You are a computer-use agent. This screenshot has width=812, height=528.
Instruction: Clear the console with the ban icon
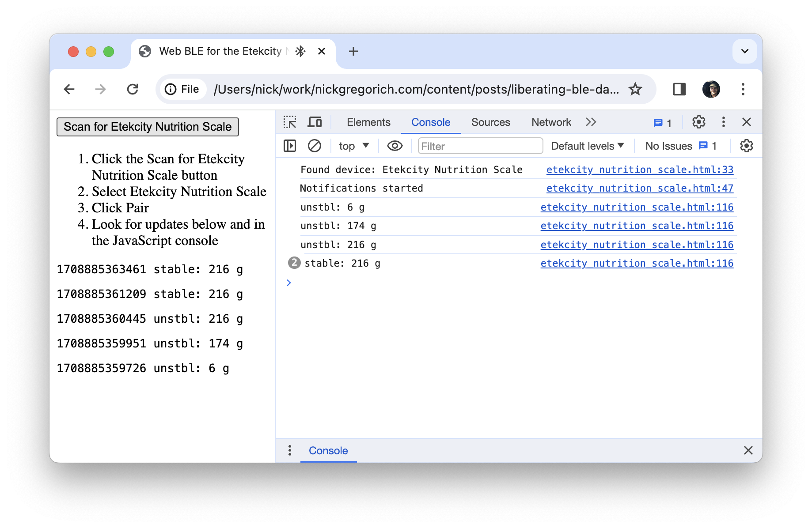(315, 146)
